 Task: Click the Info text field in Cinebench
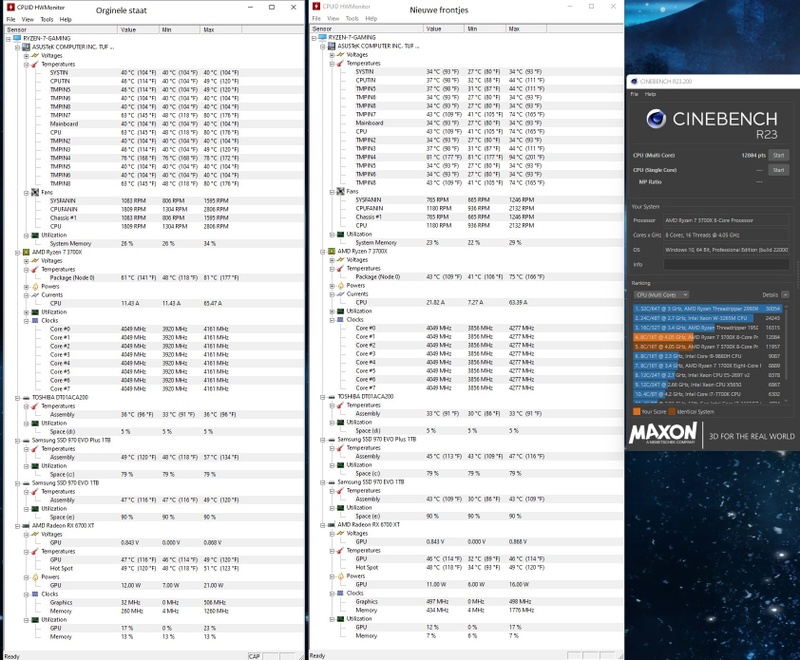coord(727,265)
